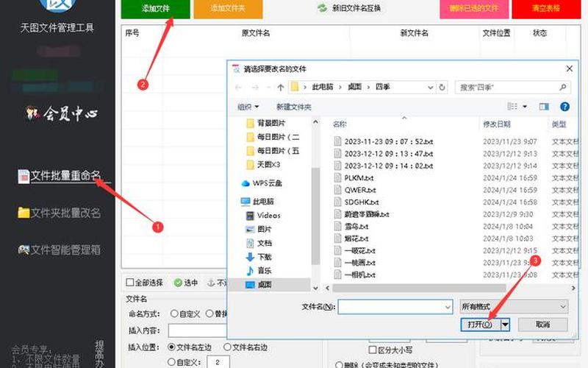Image resolution: width=588 pixels, height=368 pixels.
Task: Select 桌面 in navigation tree
Action: (259, 285)
